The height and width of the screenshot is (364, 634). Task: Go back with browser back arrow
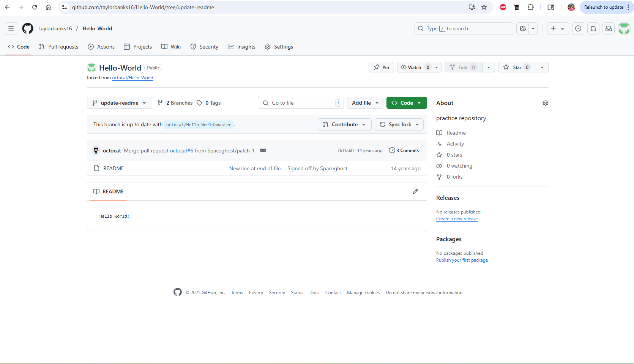(7, 7)
